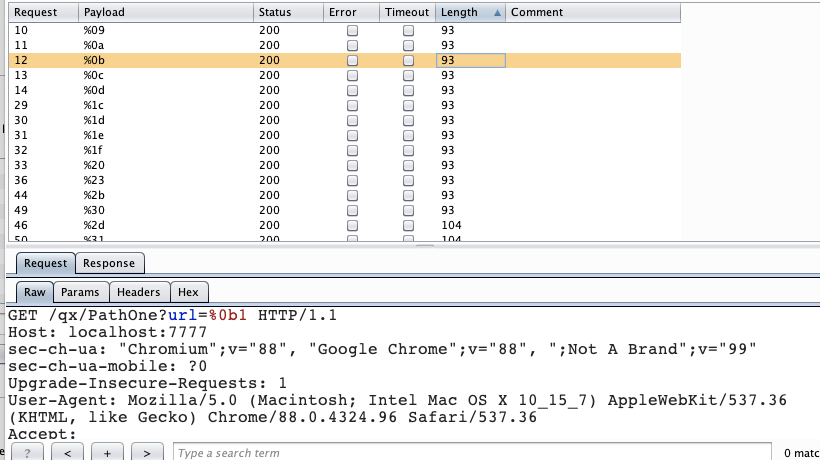Click the %0b1 payload value in the request
This screenshot has height=460, width=820.
[227, 316]
